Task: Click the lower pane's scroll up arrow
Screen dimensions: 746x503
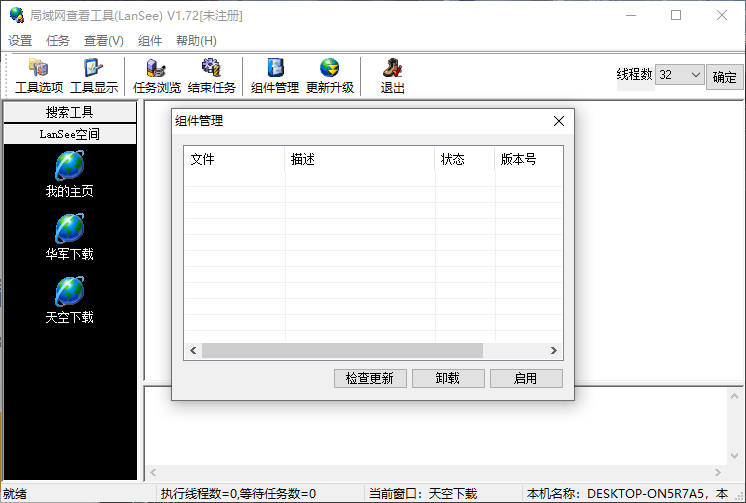Action: [x=734, y=396]
